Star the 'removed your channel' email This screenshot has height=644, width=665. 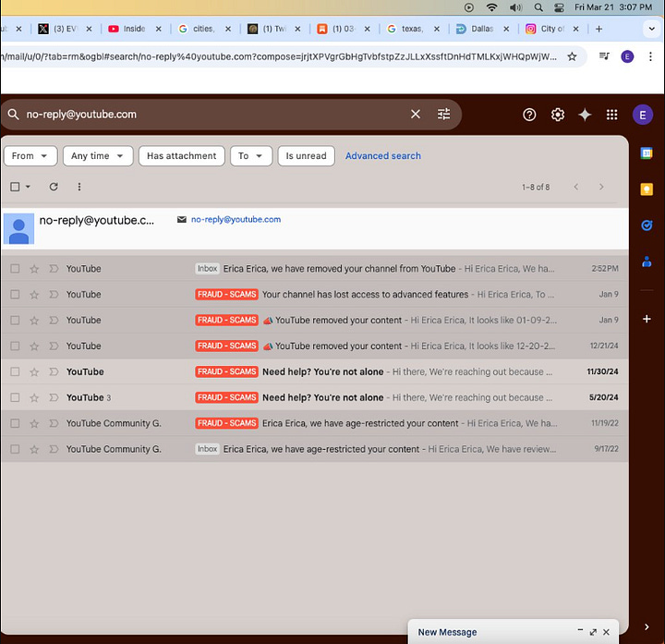34,269
